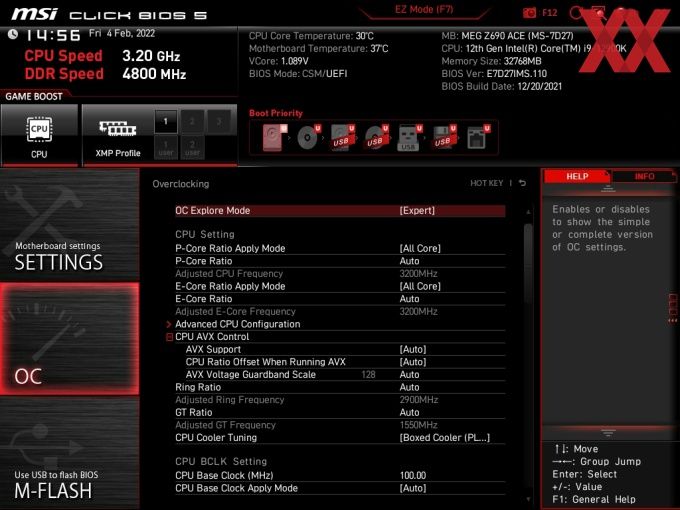Viewport: 680px width, 510px height.
Task: Click the GAME BOOST label
Action: click(34, 96)
